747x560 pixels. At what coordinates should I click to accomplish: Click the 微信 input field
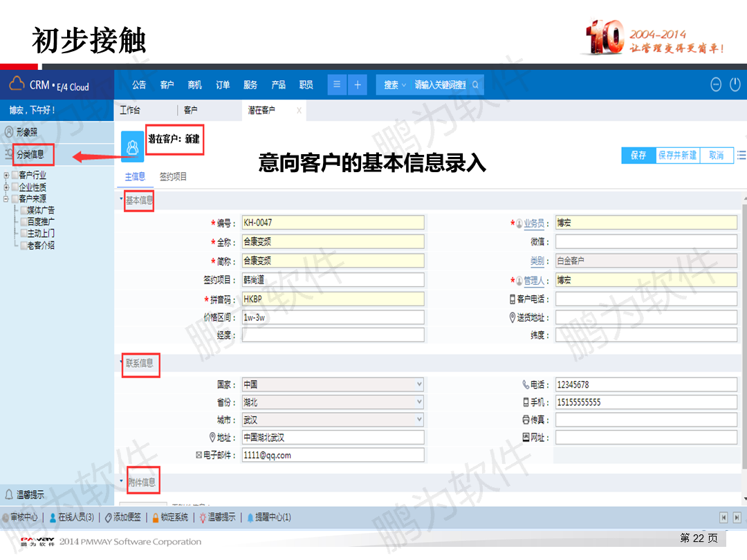(646, 241)
